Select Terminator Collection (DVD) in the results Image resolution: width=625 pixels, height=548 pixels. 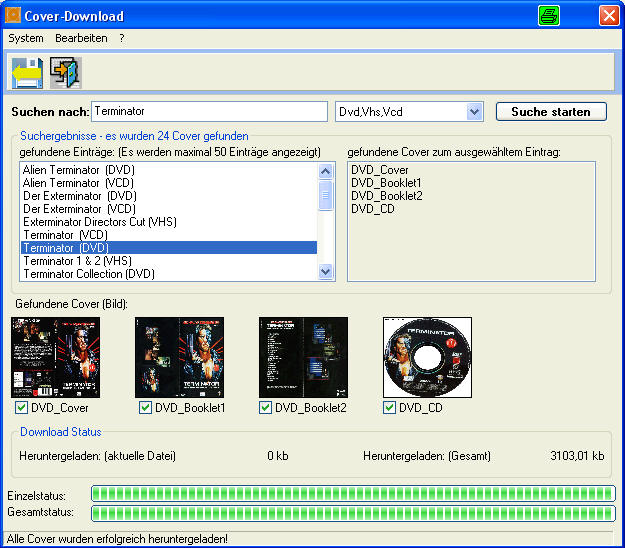[88, 274]
